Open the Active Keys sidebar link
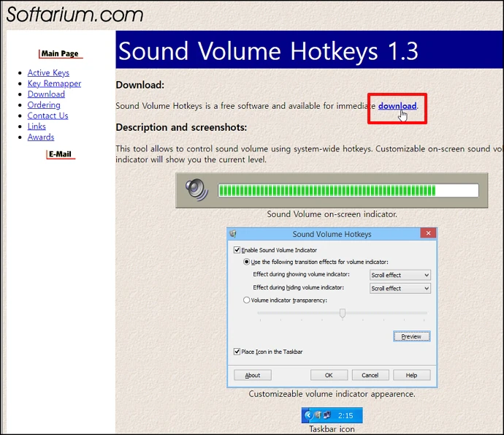 [x=48, y=72]
